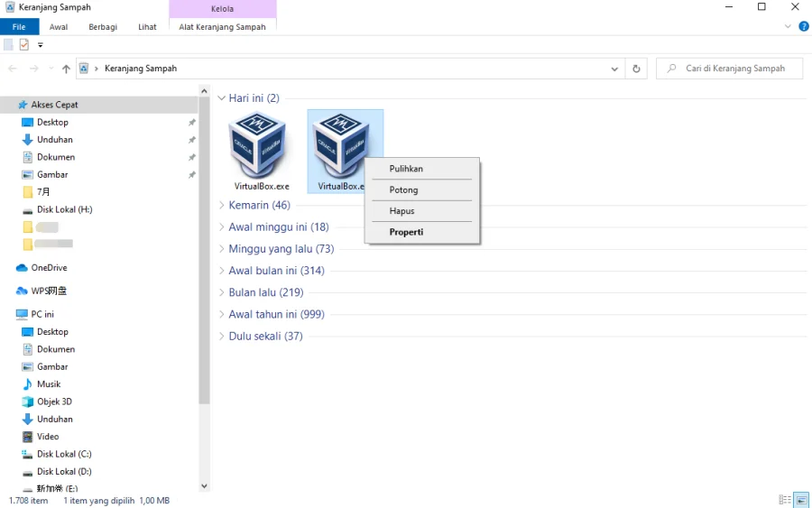The height and width of the screenshot is (508, 812).
Task: Choose Hapus from context menu
Action: click(422, 211)
